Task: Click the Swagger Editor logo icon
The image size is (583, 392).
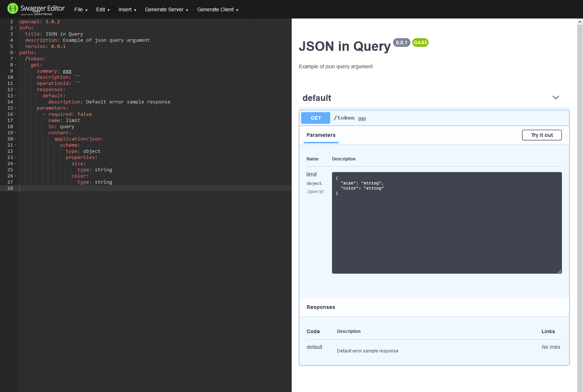Action: (12, 8)
